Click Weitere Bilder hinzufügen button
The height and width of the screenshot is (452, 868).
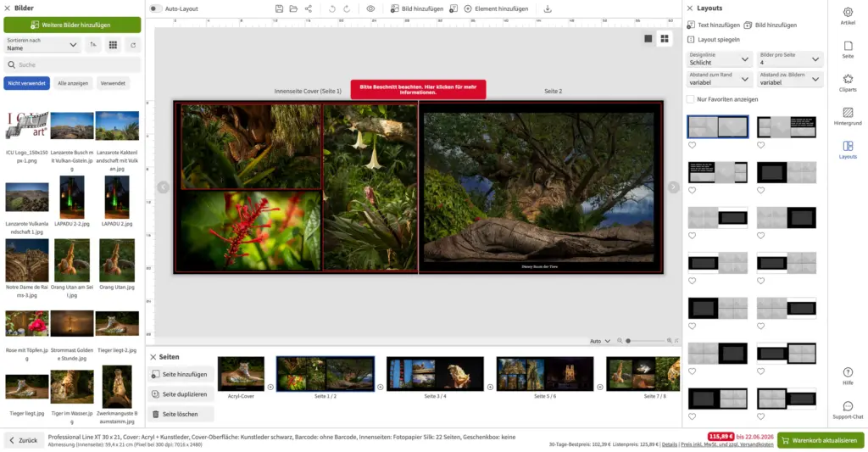pyautogui.click(x=72, y=25)
